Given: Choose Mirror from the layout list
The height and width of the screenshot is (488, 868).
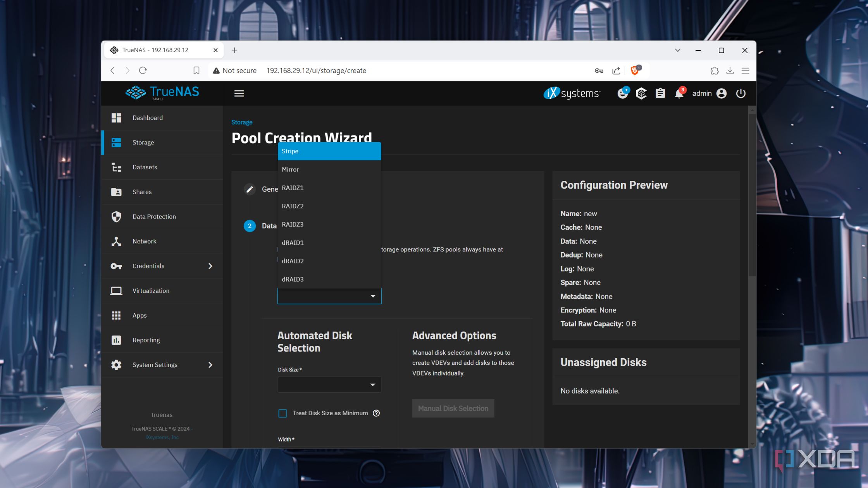Looking at the screenshot, I should tap(290, 170).
